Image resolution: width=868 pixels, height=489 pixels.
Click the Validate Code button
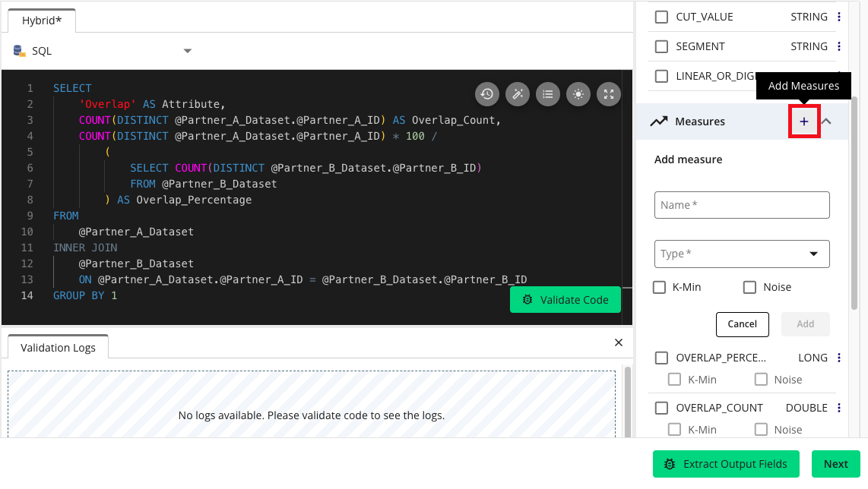tap(565, 300)
